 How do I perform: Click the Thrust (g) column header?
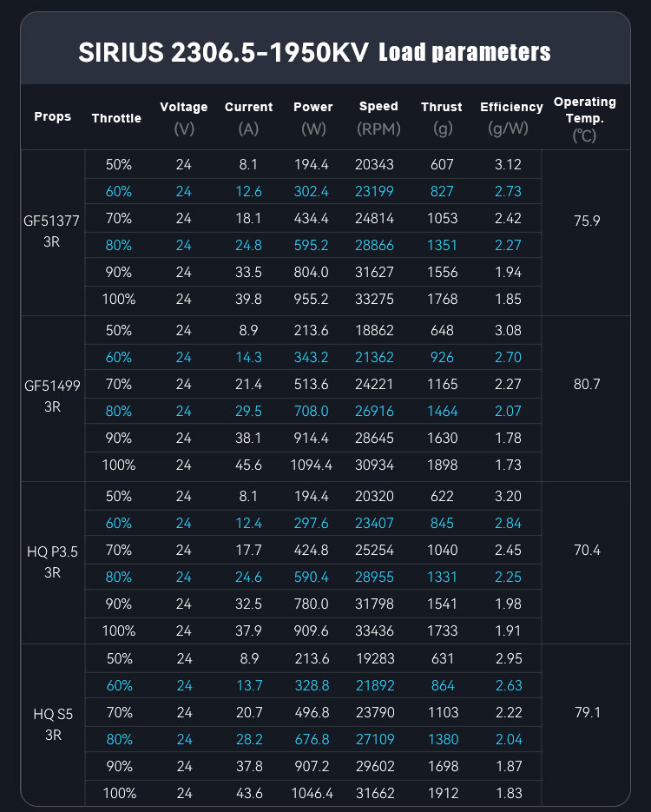point(442,117)
